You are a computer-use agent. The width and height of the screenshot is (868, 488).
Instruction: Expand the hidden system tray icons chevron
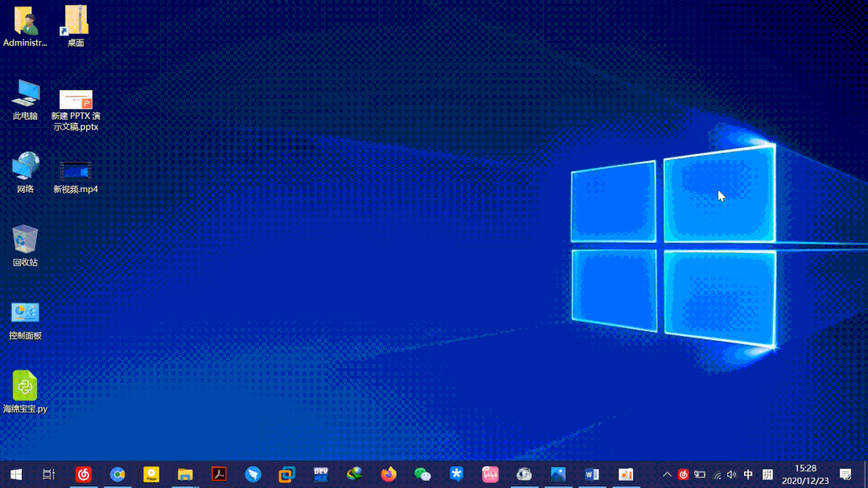pos(667,474)
